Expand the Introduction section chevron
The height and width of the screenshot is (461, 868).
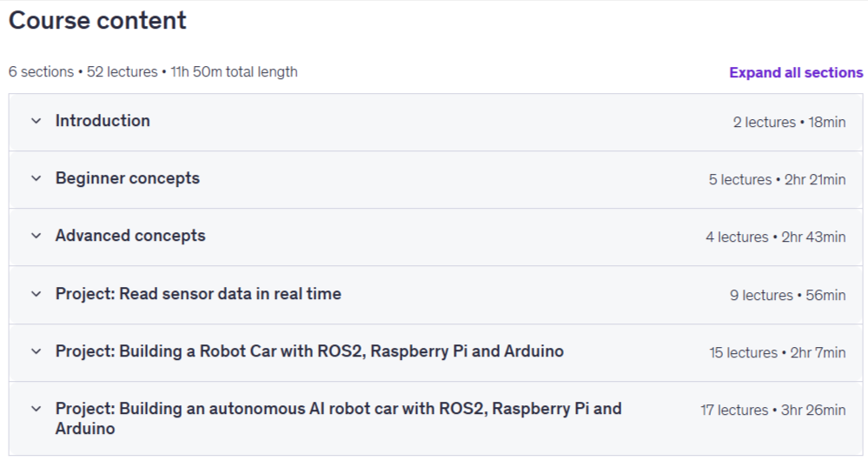tap(36, 121)
